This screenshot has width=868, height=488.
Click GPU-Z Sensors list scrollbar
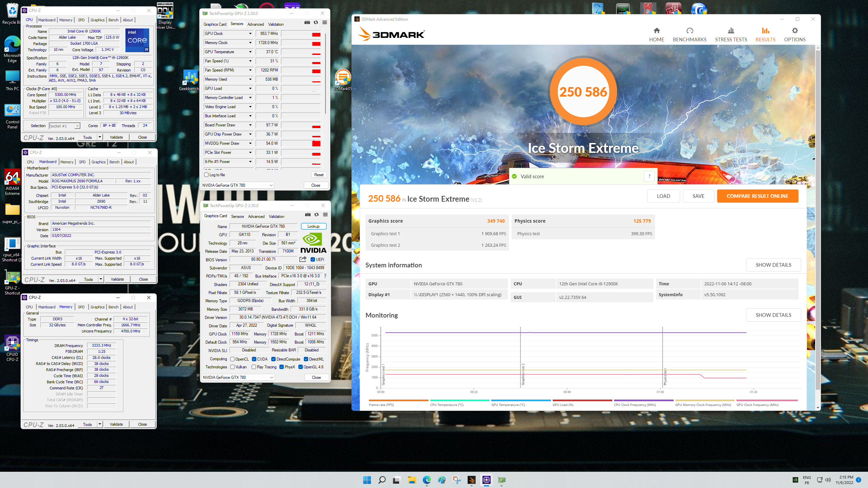(325, 73)
